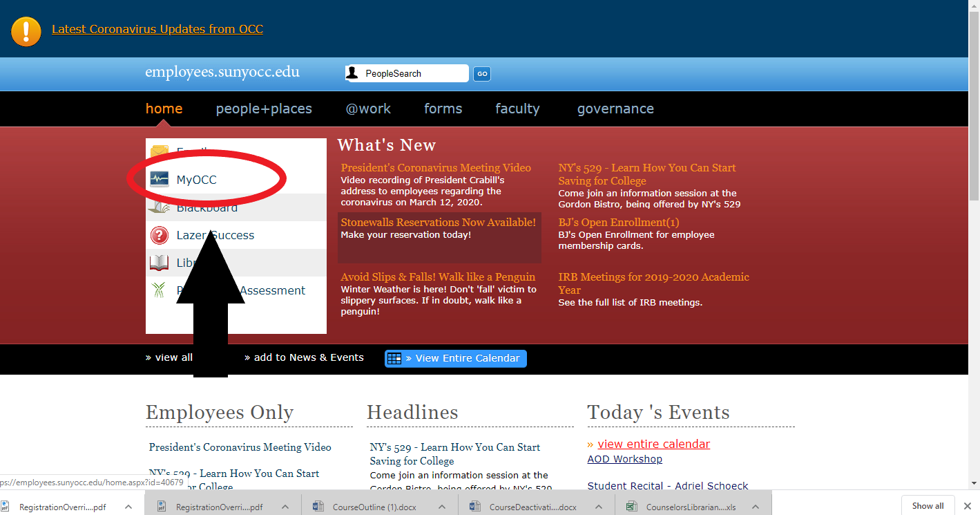The width and height of the screenshot is (980, 515).
Task: Select the governance navigation tab
Action: tap(615, 109)
